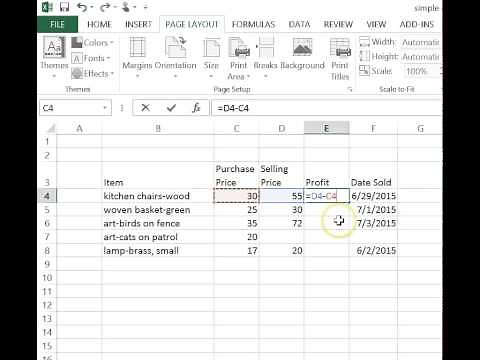This screenshot has height=360, width=480.
Task: Click date cell 6/29/2015
Action: (x=373, y=196)
